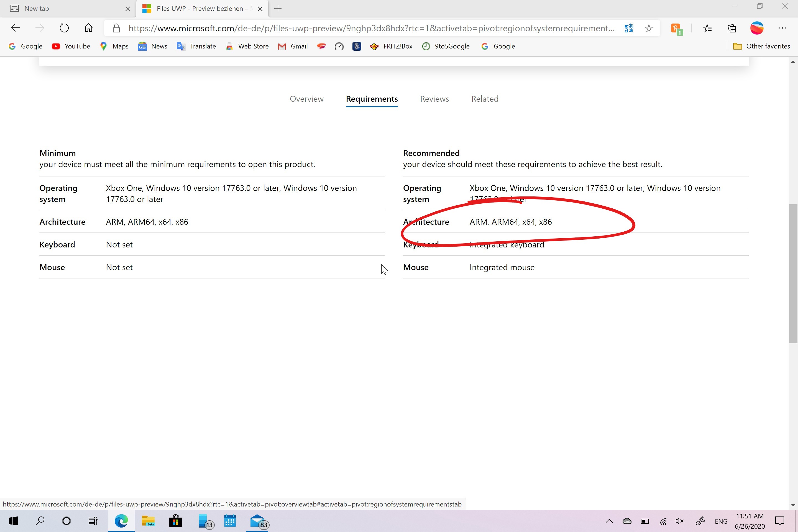Close the New tab tab

(x=128, y=9)
